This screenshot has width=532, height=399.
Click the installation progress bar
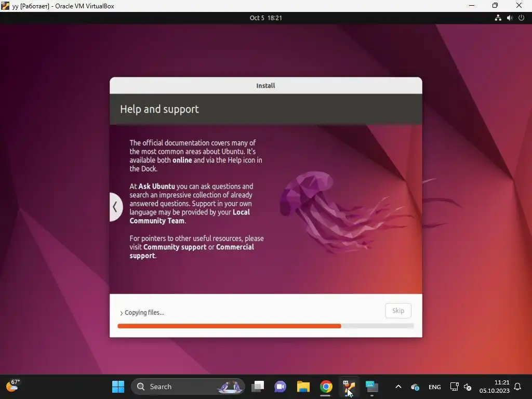point(265,326)
